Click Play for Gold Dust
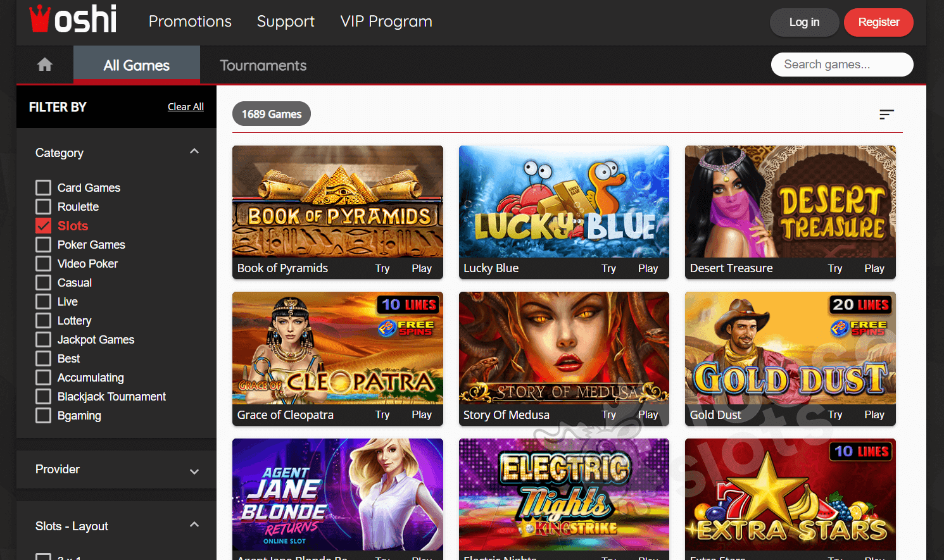Image resolution: width=944 pixels, height=560 pixels. coord(874,414)
